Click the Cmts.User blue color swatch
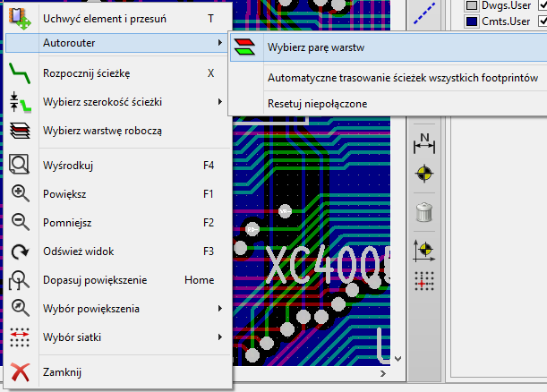Viewport: 547px width, 392px height. [472, 21]
